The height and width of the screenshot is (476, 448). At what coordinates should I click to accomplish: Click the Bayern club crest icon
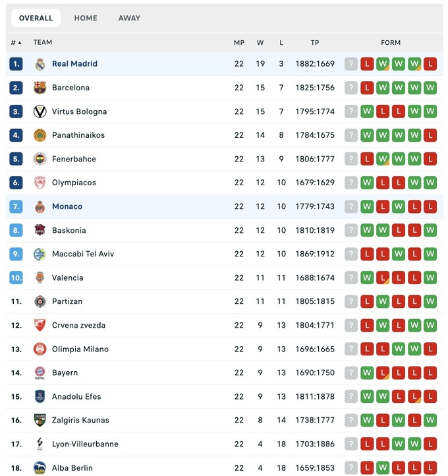click(x=40, y=372)
